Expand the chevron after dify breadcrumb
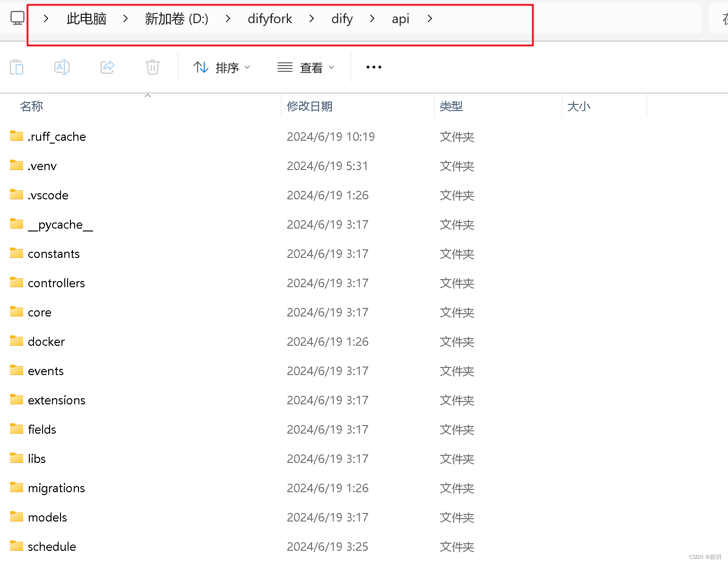This screenshot has height=564, width=728. click(x=372, y=18)
